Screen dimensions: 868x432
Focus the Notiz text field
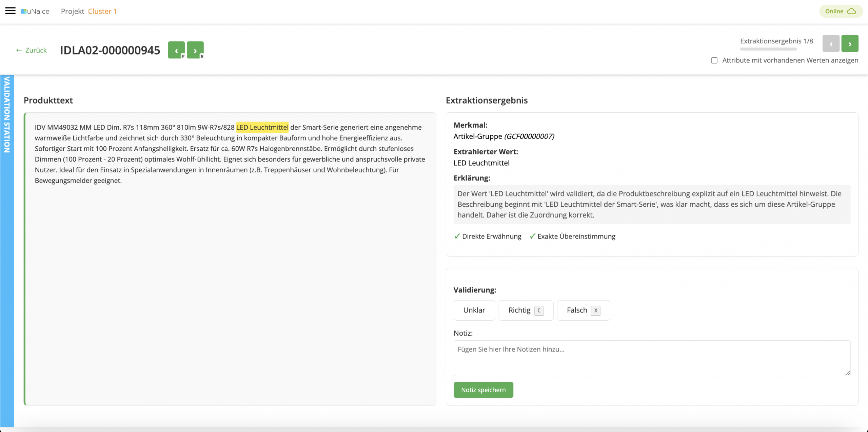tap(651, 358)
